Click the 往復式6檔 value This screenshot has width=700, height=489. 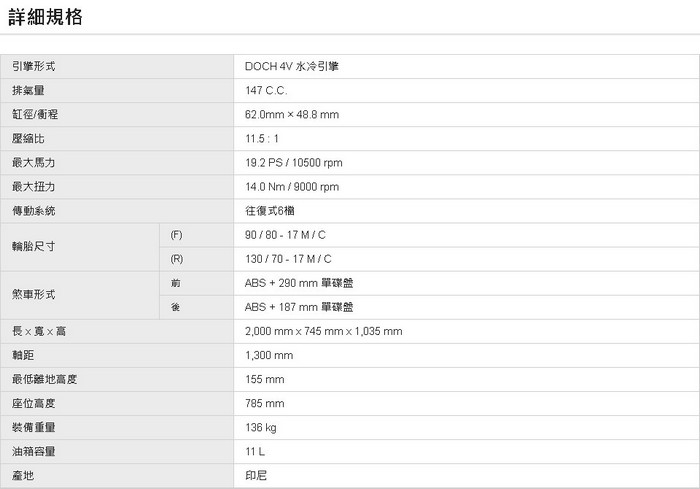point(270,211)
